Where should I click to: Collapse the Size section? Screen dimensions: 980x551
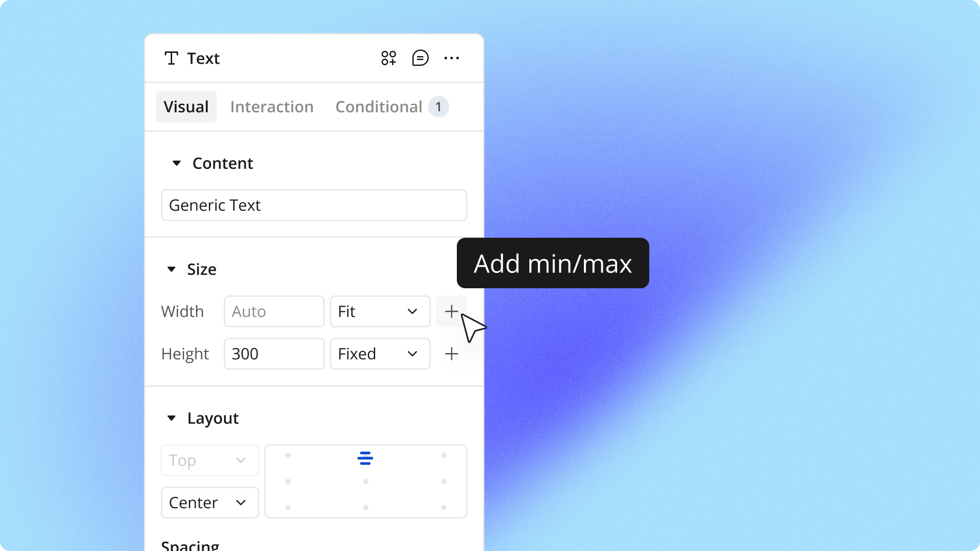[171, 269]
